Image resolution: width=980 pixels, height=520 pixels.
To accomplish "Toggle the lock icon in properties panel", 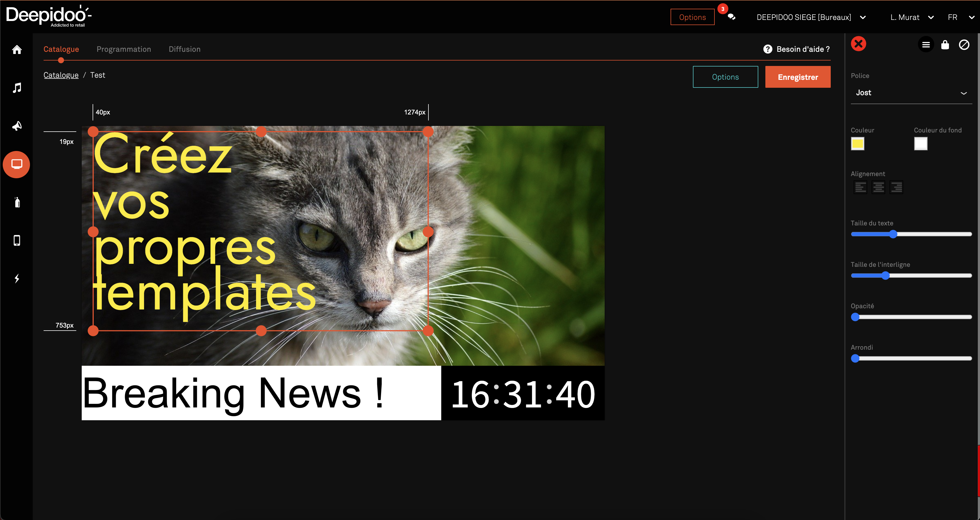I will pyautogui.click(x=945, y=45).
